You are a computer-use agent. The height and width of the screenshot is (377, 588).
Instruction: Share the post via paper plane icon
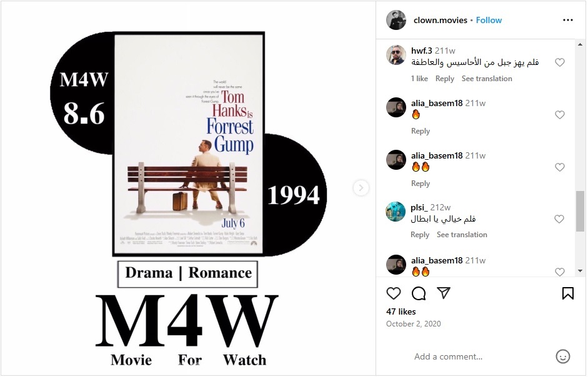[x=444, y=293]
